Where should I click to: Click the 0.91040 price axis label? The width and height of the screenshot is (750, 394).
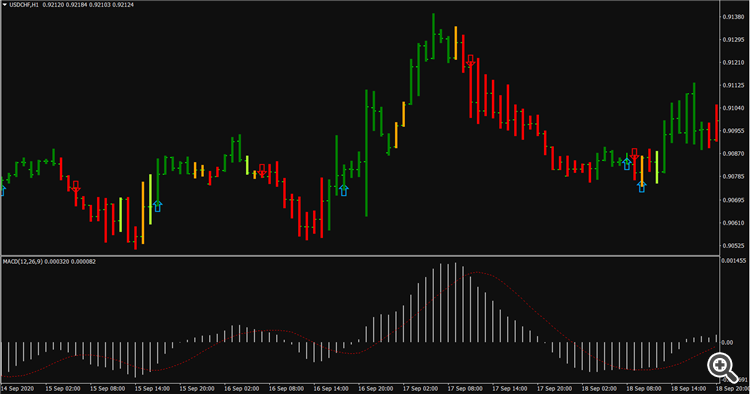733,108
